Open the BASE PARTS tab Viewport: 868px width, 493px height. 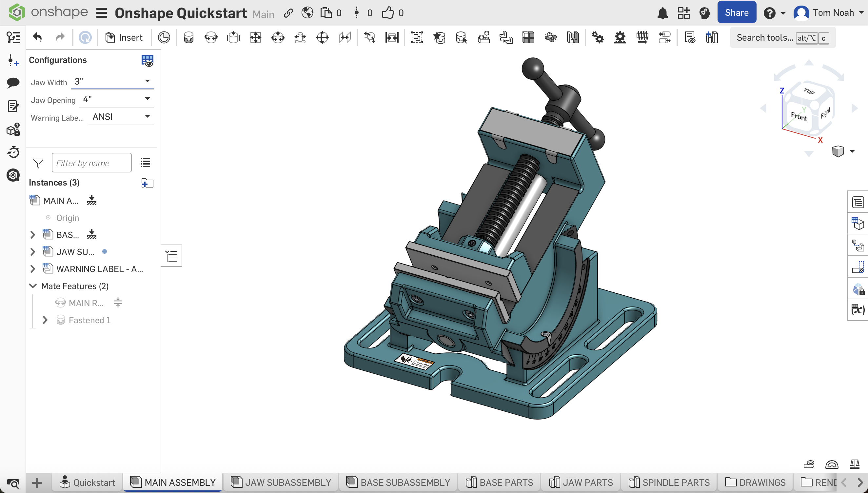(x=499, y=482)
